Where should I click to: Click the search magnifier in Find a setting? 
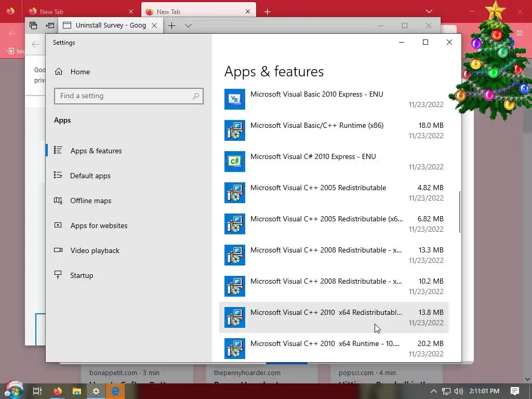tap(196, 96)
